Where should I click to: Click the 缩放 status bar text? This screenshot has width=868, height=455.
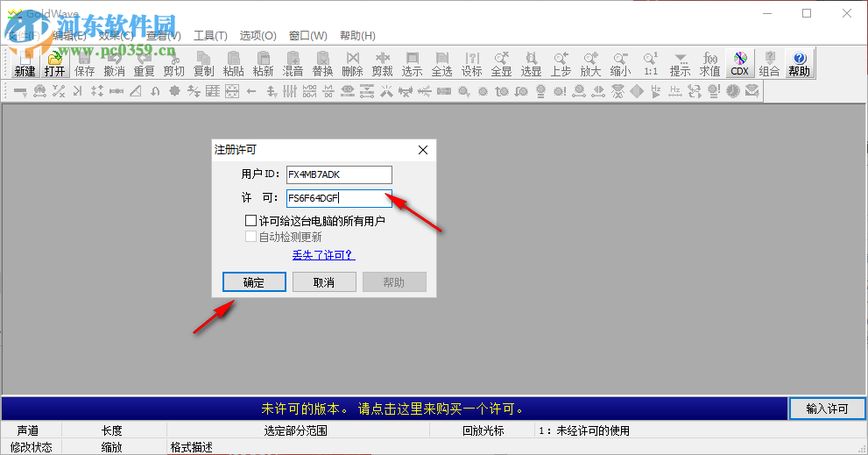click(111, 447)
